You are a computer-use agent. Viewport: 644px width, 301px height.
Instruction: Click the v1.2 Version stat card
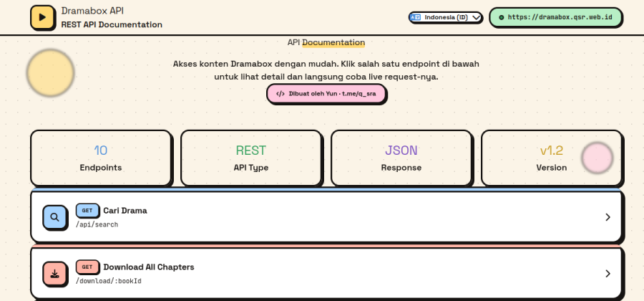551,158
